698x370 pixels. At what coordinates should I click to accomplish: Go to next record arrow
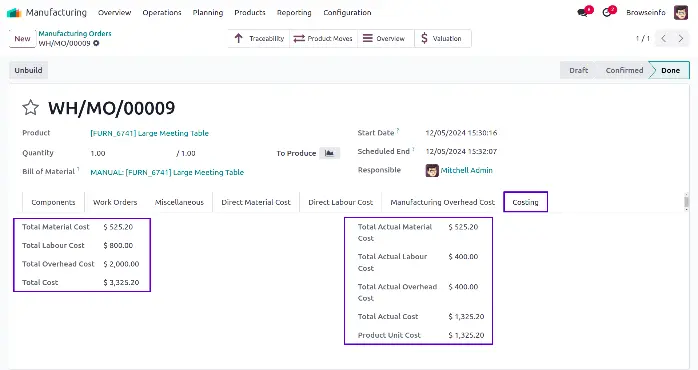[x=681, y=38]
